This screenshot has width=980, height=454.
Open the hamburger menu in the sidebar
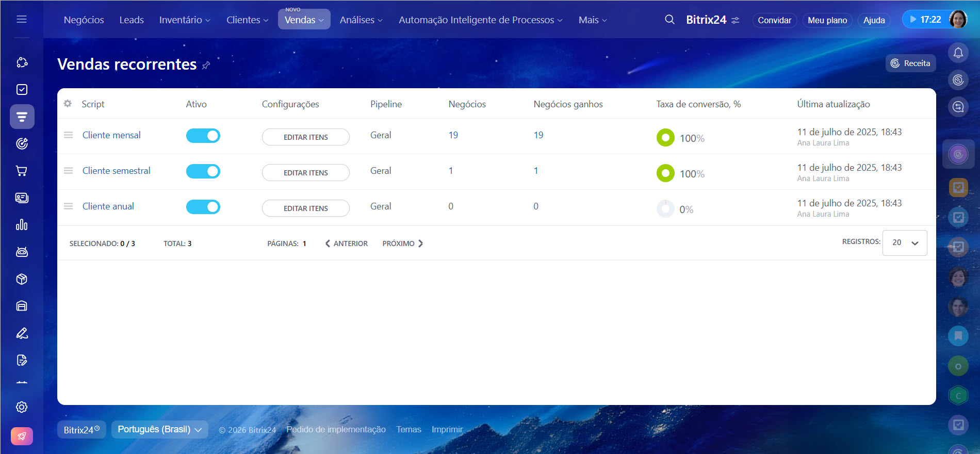click(x=22, y=19)
